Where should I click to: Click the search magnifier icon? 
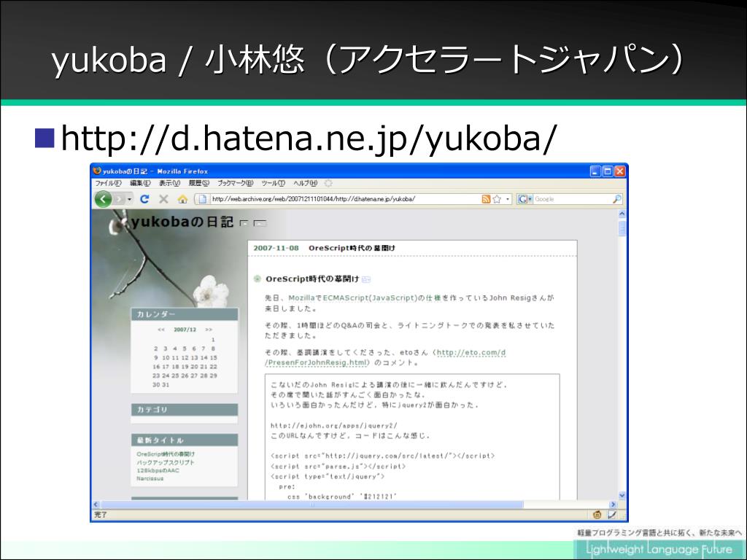click(616, 199)
